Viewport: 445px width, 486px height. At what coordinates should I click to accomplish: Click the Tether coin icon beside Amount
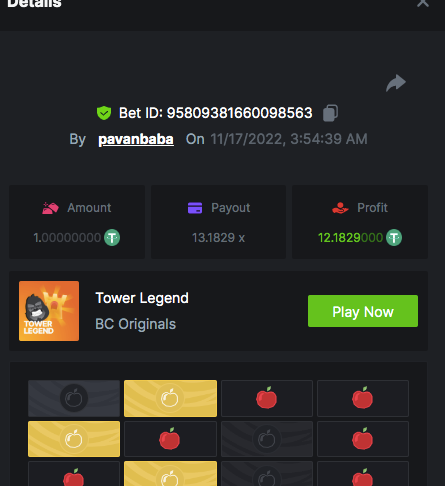click(x=112, y=238)
